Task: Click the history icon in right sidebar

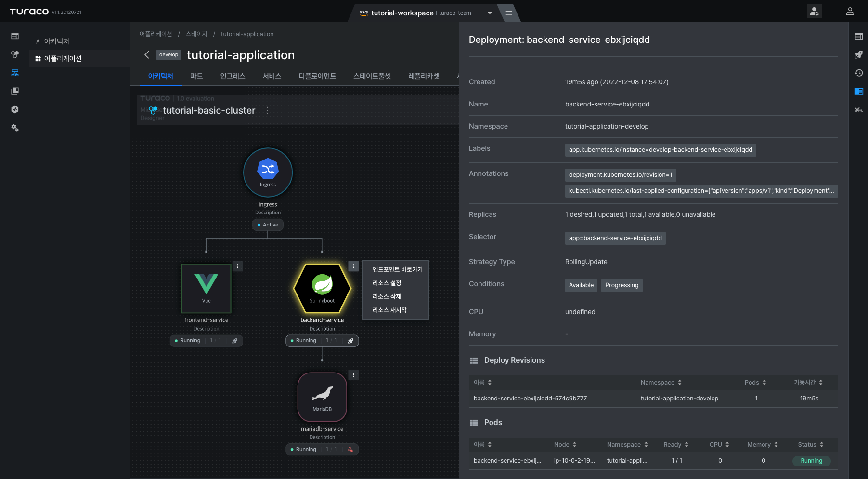Action: [x=858, y=73]
